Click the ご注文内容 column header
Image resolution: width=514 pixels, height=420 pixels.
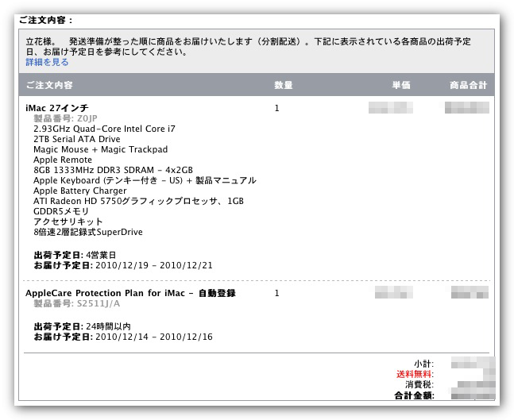coord(49,85)
